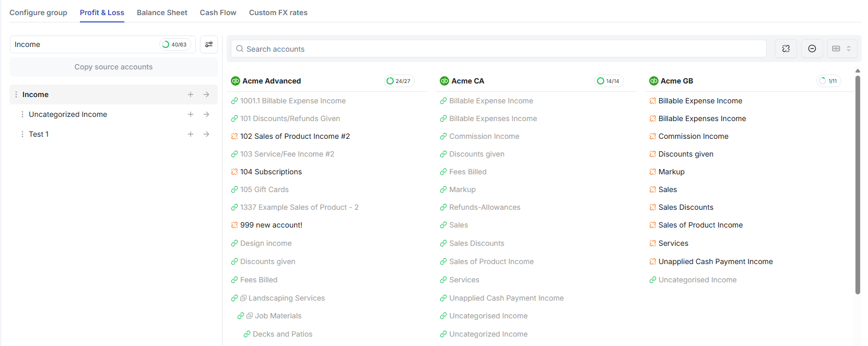Click the drag handle of Income group
868x346 pixels.
(x=16, y=94)
